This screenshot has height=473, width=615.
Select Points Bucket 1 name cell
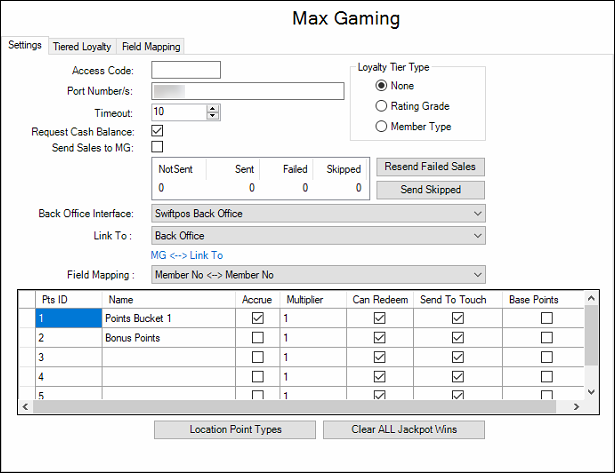169,318
